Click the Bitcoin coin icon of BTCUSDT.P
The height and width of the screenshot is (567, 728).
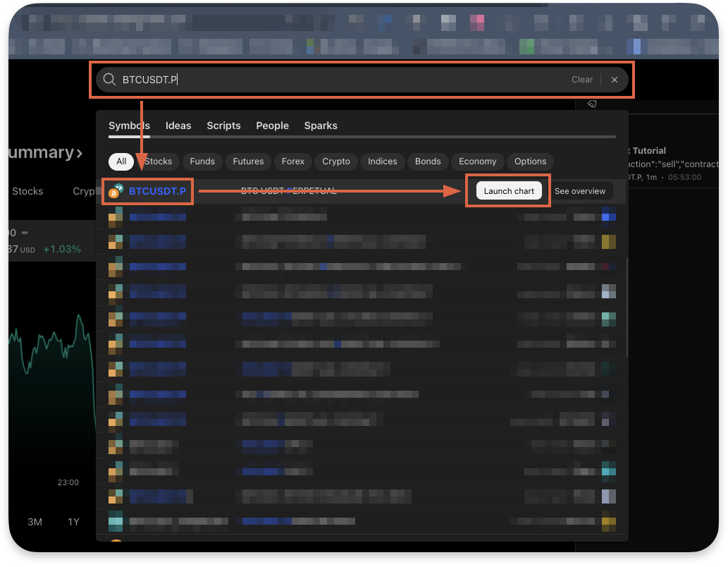pyautogui.click(x=115, y=192)
